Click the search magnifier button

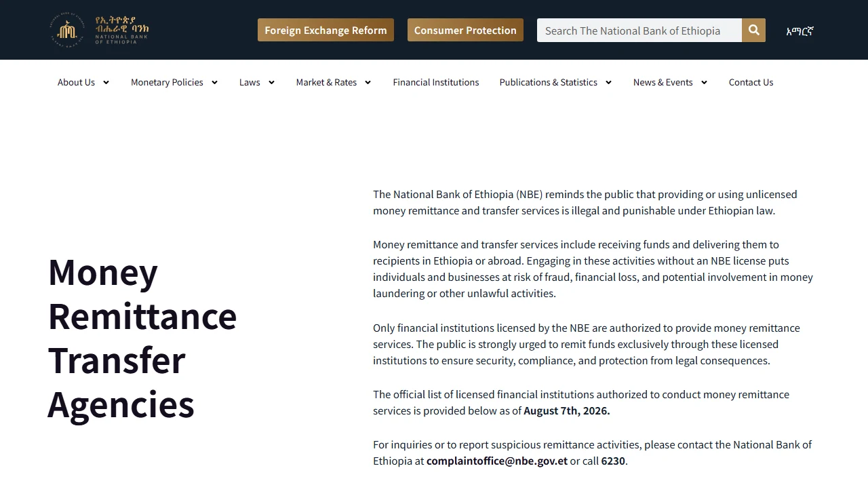click(x=753, y=30)
